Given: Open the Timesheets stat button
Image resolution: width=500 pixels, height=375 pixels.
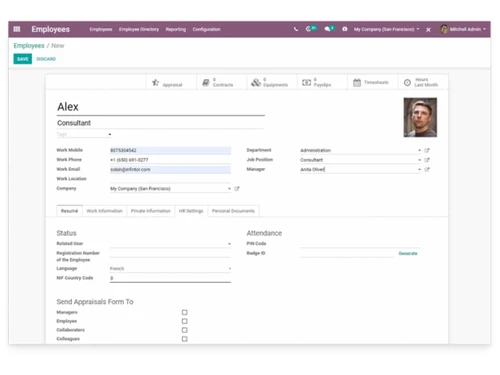Looking at the screenshot, I should 373,82.
